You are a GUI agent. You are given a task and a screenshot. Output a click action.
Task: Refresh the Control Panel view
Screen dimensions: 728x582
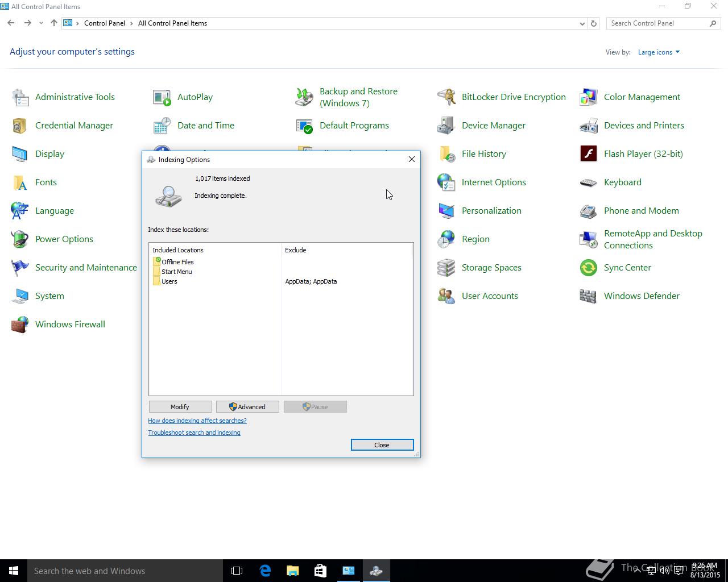(x=594, y=23)
